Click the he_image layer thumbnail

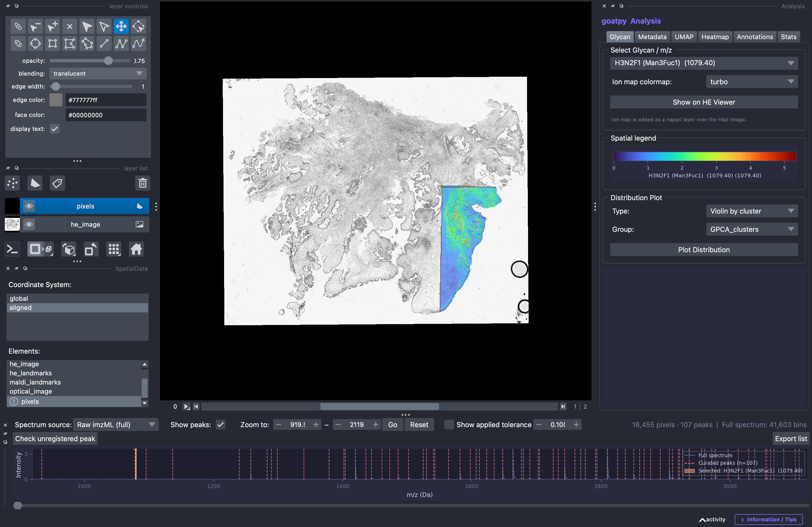(x=12, y=224)
